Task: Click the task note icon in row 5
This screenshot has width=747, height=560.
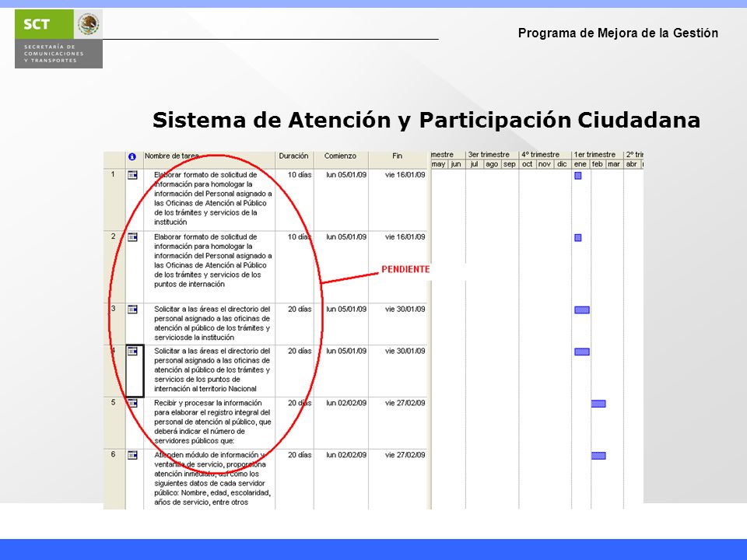Action: pyautogui.click(x=132, y=404)
